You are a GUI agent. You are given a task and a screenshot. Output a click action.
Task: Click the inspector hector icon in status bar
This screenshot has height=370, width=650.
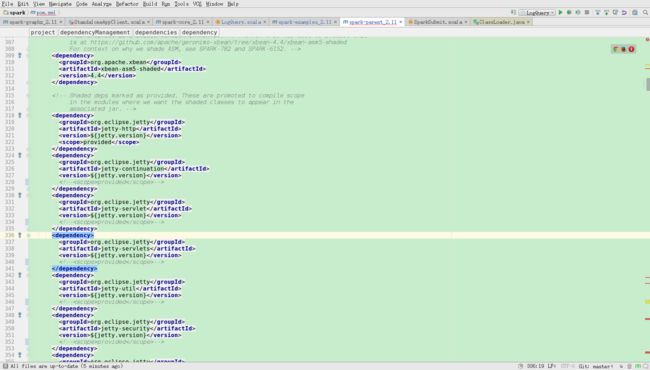point(630,366)
